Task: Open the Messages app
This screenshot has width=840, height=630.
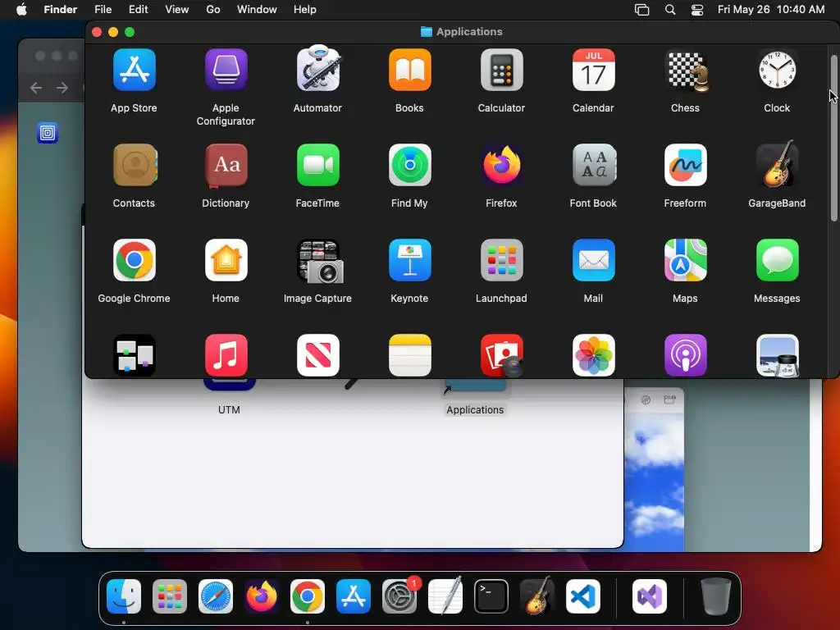Action: pyautogui.click(x=778, y=260)
